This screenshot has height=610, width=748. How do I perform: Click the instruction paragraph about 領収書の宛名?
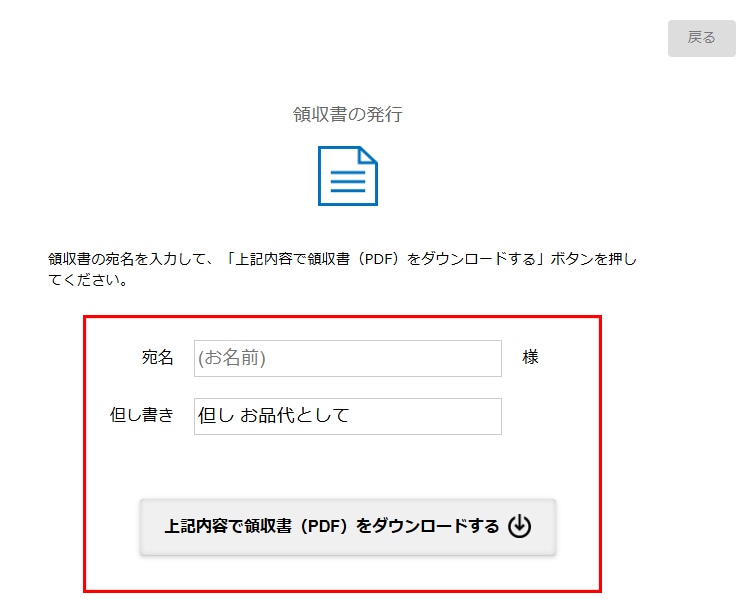342,270
